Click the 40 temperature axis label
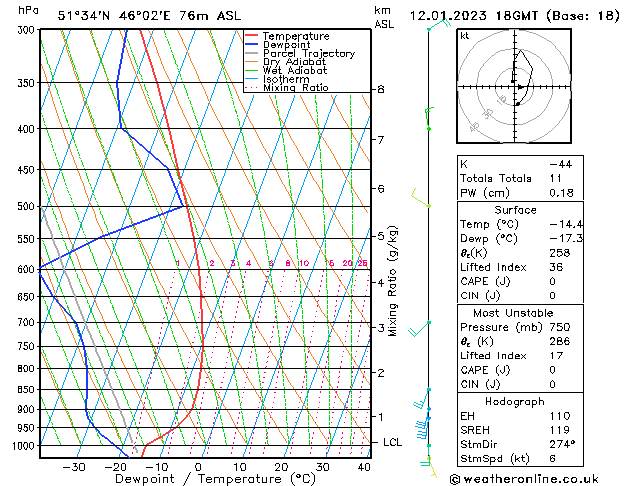Image resolution: width=629 pixels, height=486 pixels. click(364, 467)
